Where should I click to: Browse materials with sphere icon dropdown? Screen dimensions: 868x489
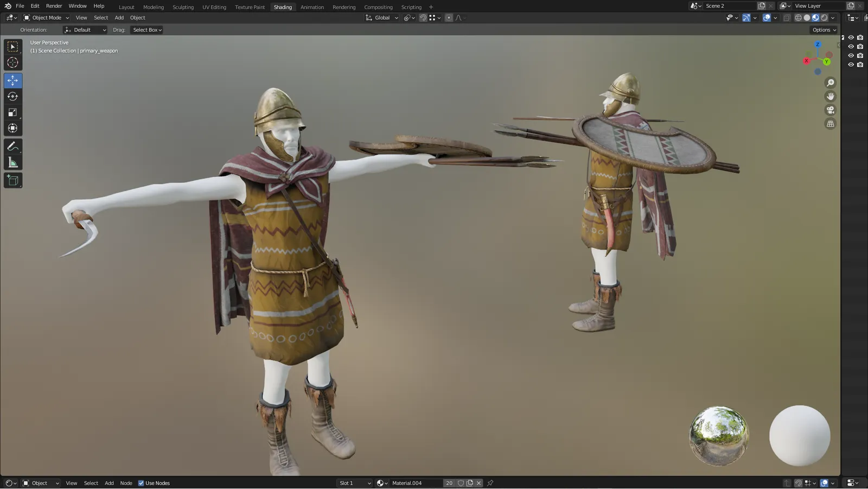tap(382, 483)
